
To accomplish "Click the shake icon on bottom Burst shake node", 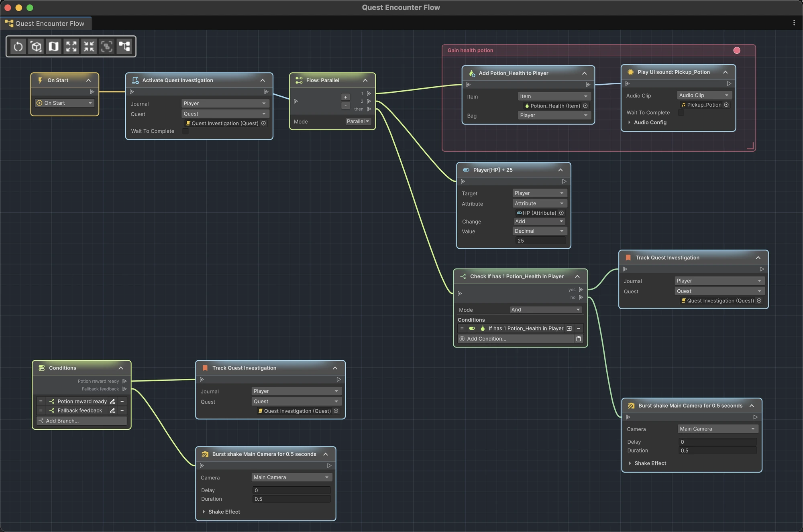I will coord(205,454).
